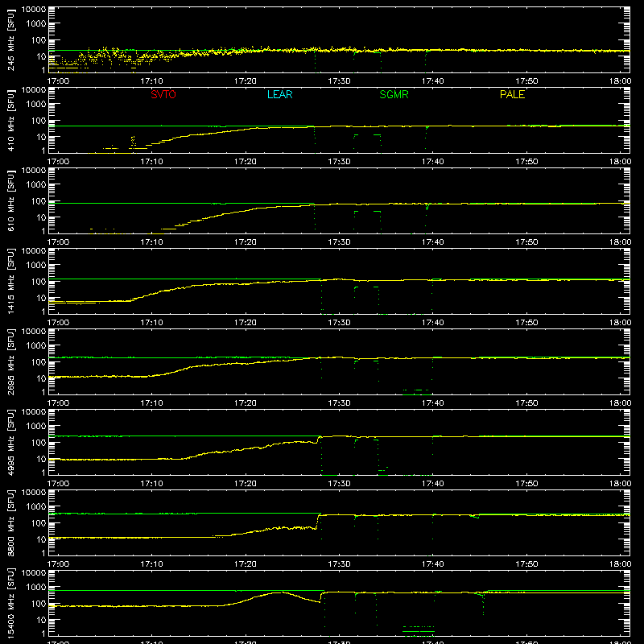Viewport: 644px width, 644px height.
Task: Click the cyan LEAR station label
Action: pyautogui.click(x=279, y=94)
